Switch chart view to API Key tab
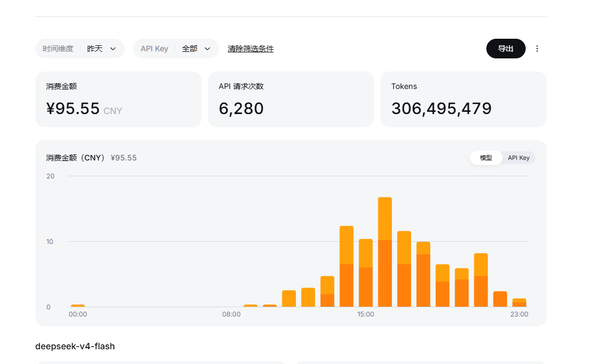The image size is (613, 364). 519,158
